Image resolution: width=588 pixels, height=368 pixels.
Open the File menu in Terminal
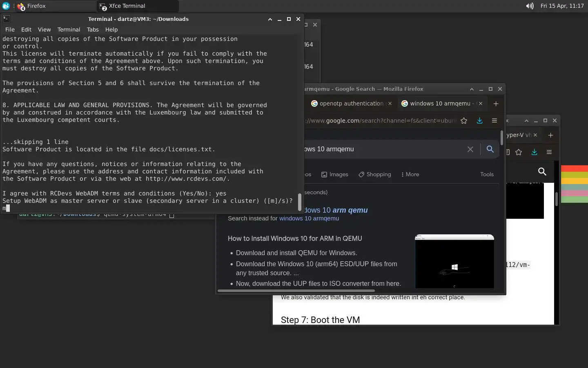pyautogui.click(x=10, y=29)
